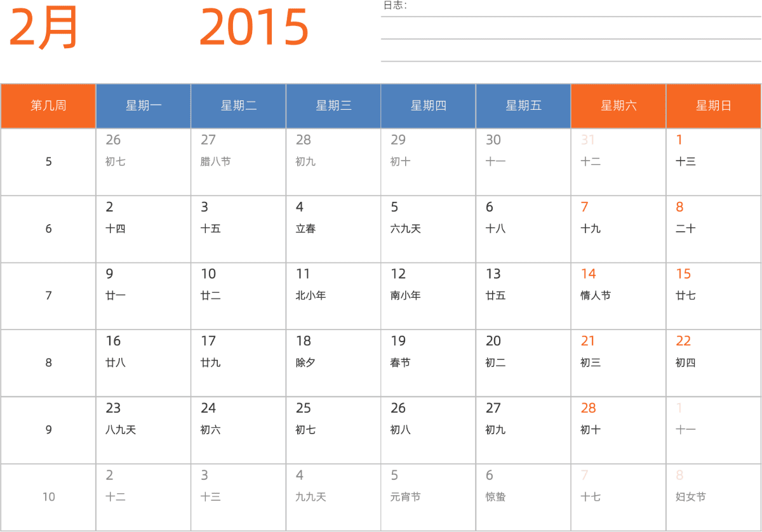762x532 pixels.
Task: Click the 2015 year title
Action: 254,28
